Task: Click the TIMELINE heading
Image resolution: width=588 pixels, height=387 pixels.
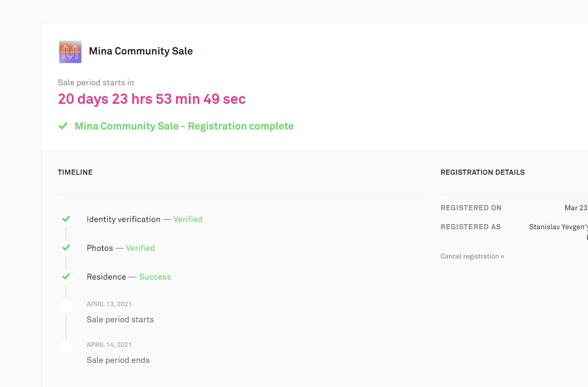Action: [75, 172]
